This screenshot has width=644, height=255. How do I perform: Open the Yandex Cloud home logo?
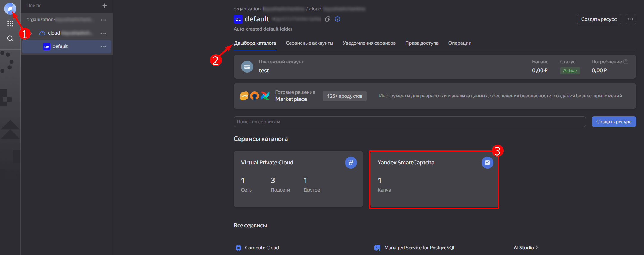[x=10, y=8]
